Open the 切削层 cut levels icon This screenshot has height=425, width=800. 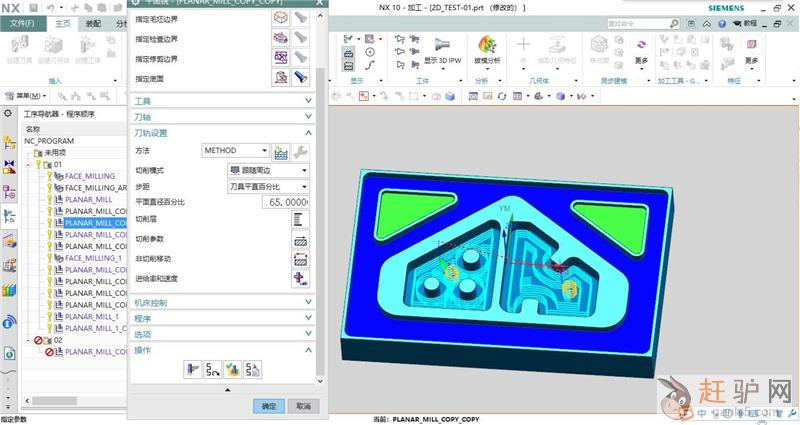pyautogui.click(x=300, y=219)
